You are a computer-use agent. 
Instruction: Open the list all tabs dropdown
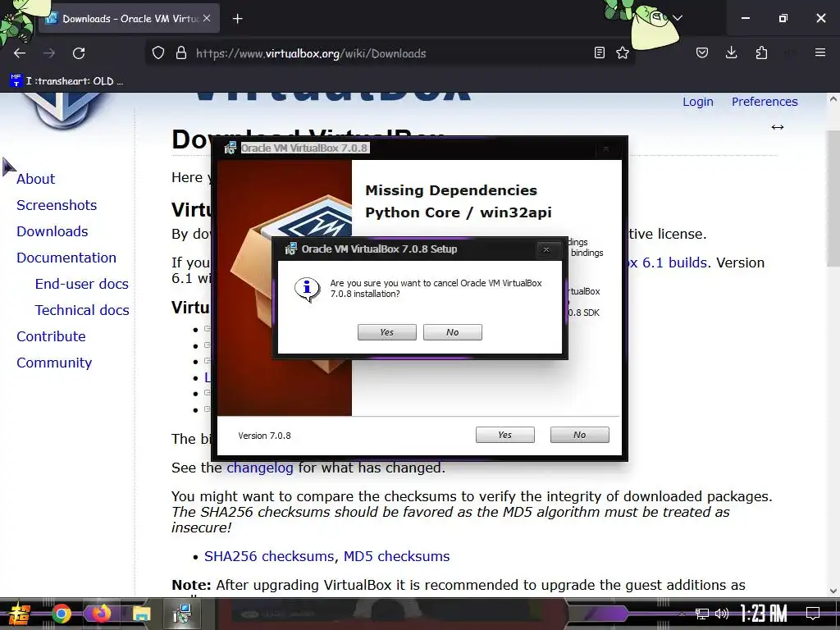click(x=678, y=18)
